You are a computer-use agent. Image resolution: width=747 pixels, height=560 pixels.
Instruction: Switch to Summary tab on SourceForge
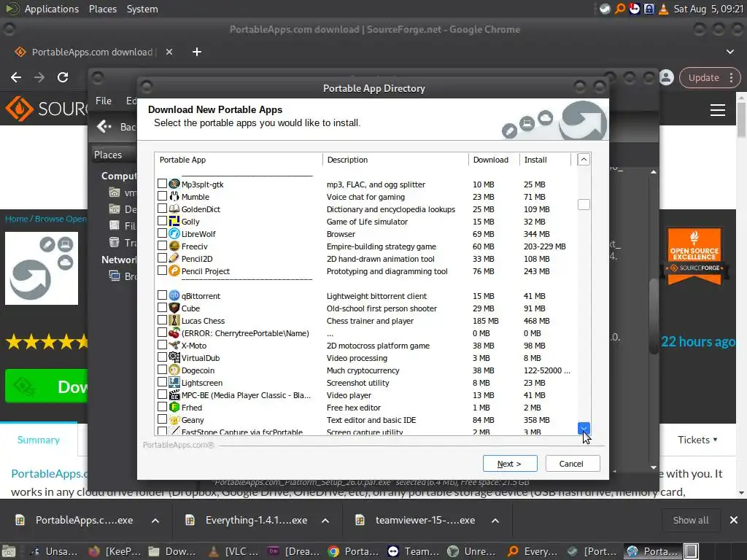39,440
